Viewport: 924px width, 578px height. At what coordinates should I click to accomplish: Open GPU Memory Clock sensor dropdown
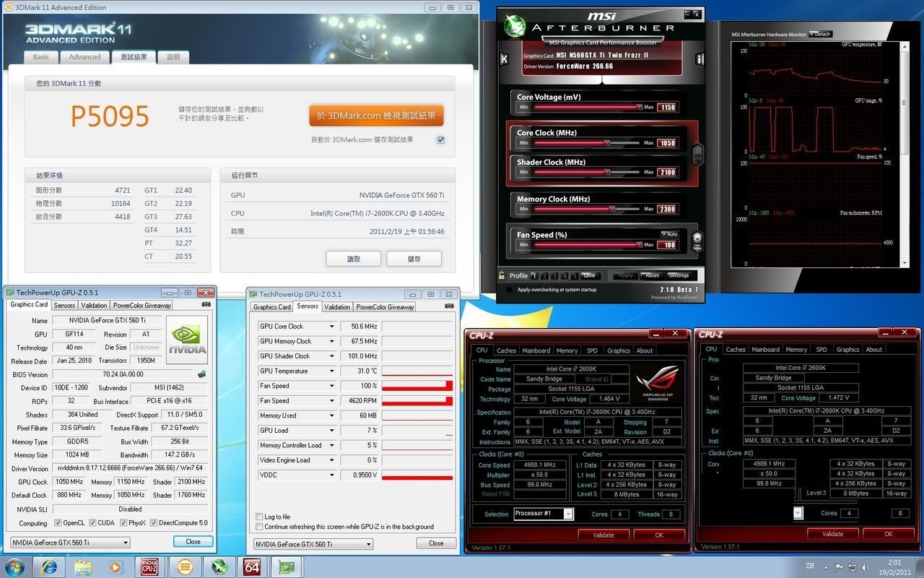(332, 341)
